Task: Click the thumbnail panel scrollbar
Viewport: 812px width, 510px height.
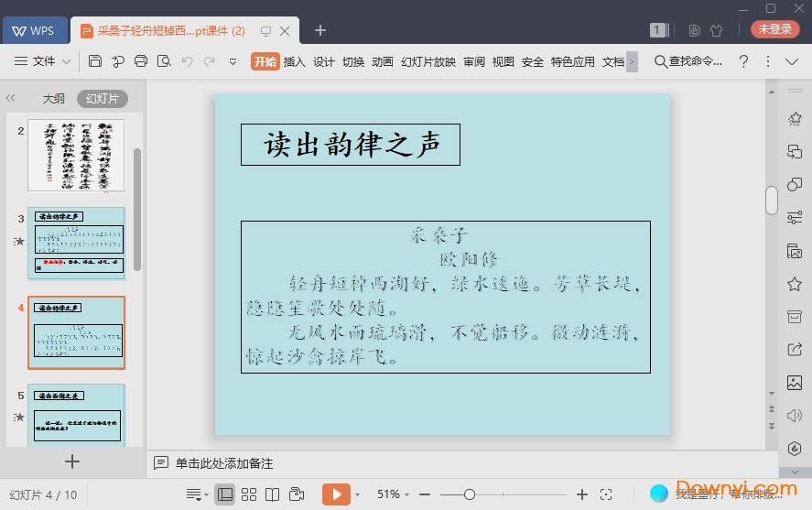Action: 137,209
